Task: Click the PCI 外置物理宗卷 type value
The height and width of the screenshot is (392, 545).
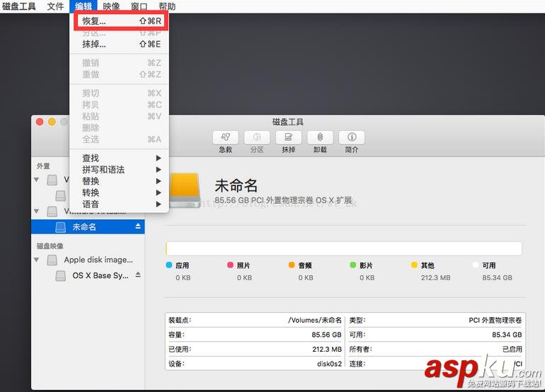Action: 495,320
